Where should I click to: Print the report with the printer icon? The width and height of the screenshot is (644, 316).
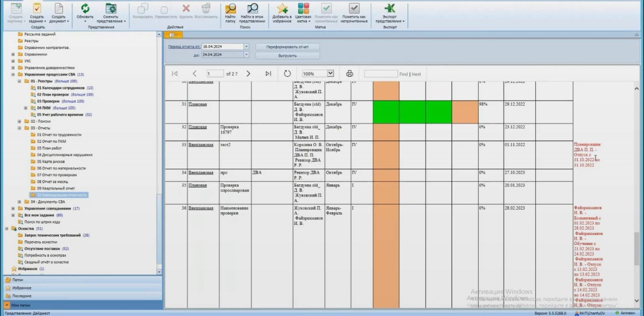click(x=350, y=74)
